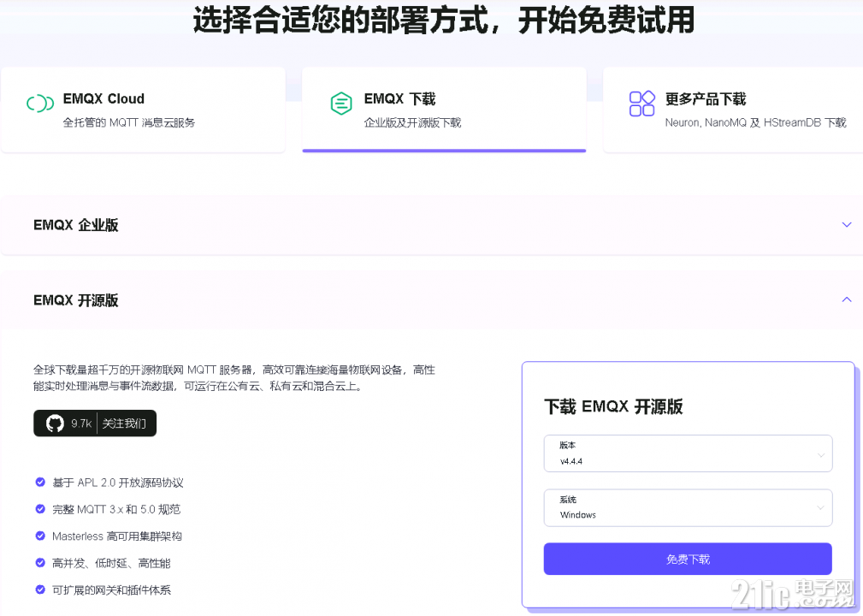Click the text Masterless 高可用集群架构

point(116,536)
